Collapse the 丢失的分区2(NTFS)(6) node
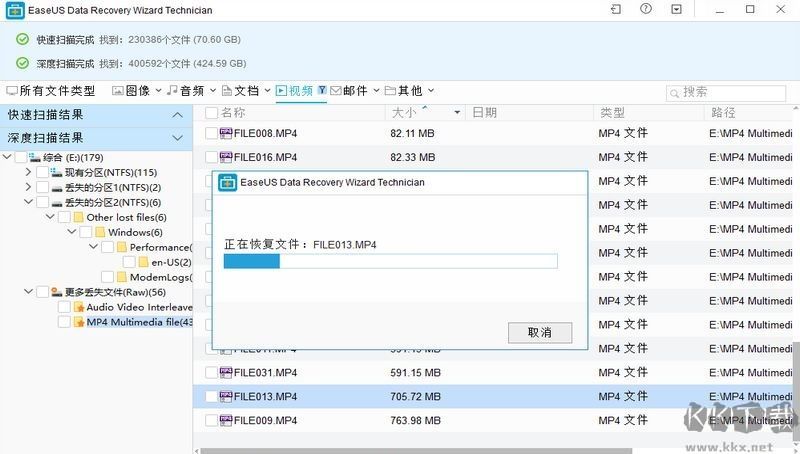Image resolution: width=800 pixels, height=454 pixels. (29, 201)
